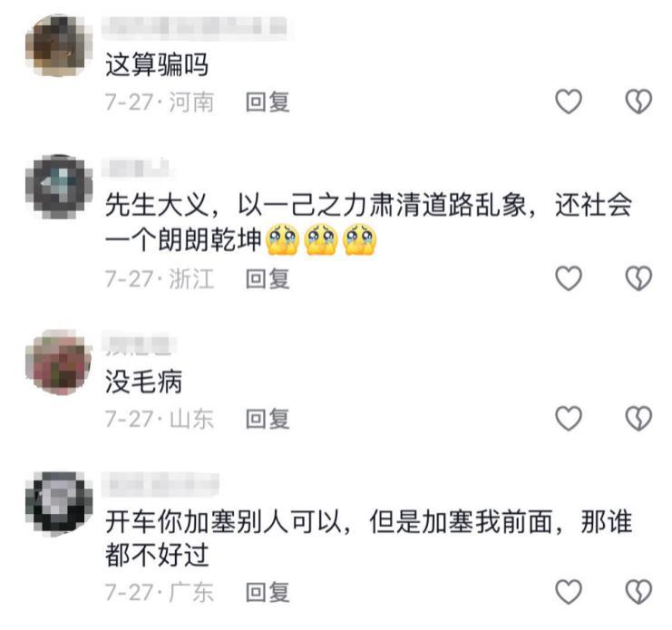672x630 pixels.
Task: Open profile avatar of 这算骗吗 commenter
Action: pyautogui.click(x=59, y=46)
